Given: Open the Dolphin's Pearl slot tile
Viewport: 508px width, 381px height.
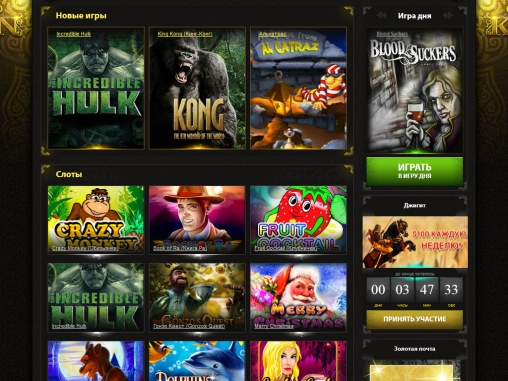Looking at the screenshot, I should click(197, 361).
